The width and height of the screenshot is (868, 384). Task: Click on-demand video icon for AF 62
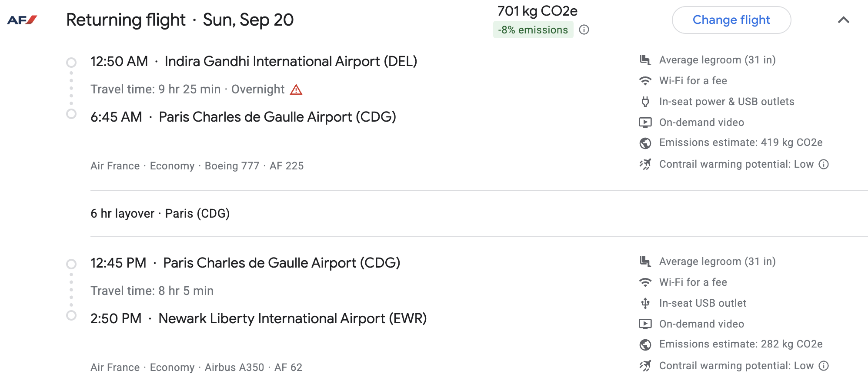click(645, 324)
